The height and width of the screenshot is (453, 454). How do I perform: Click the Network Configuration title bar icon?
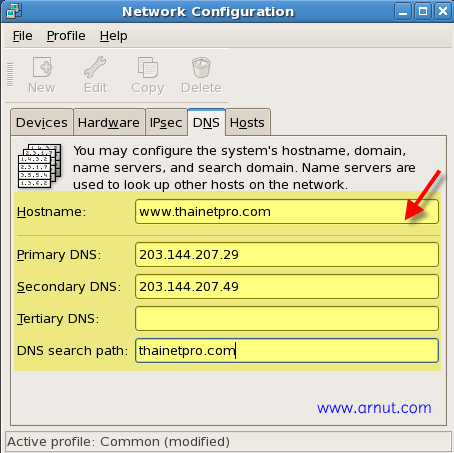[14, 11]
